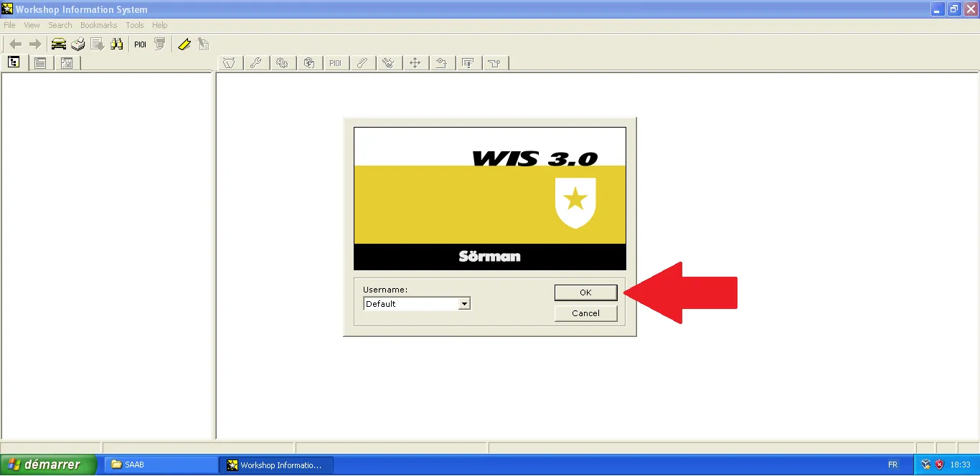Open search with the binoculars icon

(x=117, y=44)
